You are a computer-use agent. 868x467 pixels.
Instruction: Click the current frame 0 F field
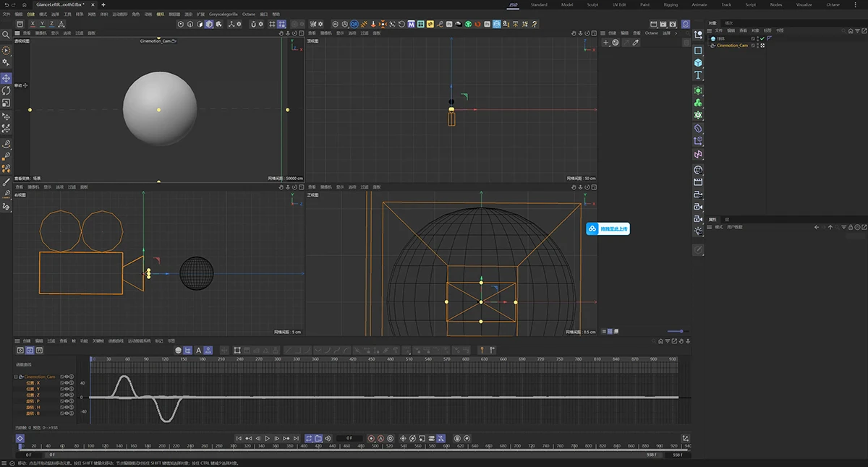tap(349, 438)
